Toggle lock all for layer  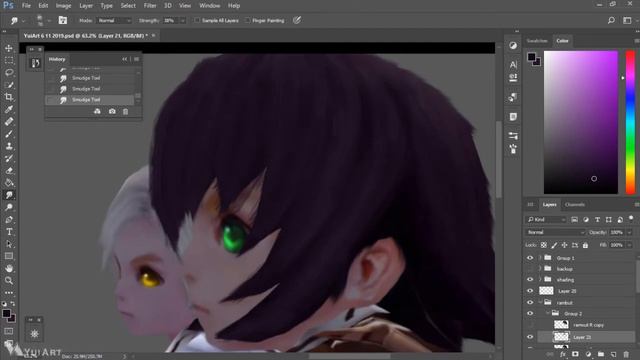pos(585,245)
